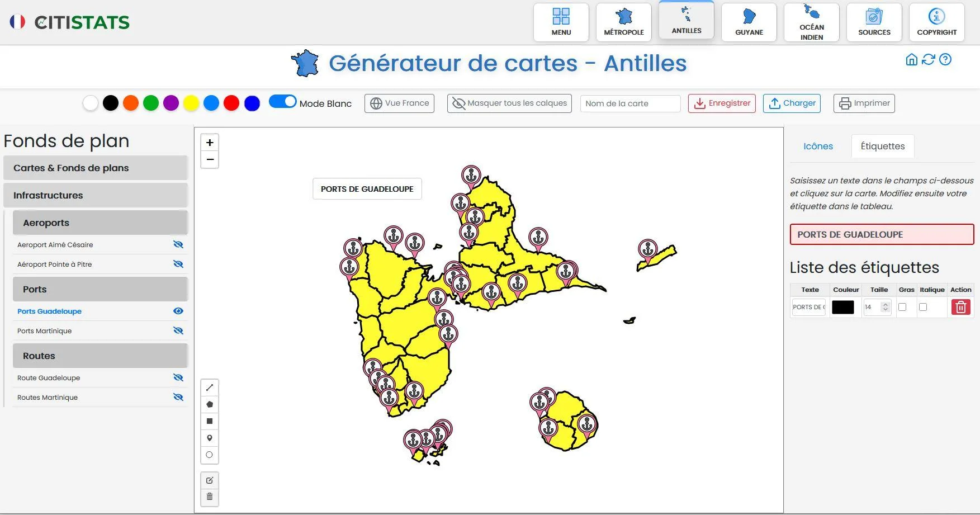This screenshot has height=515, width=980.
Task: Show the Aeroport Aimé Césaire layer
Action: (178, 244)
